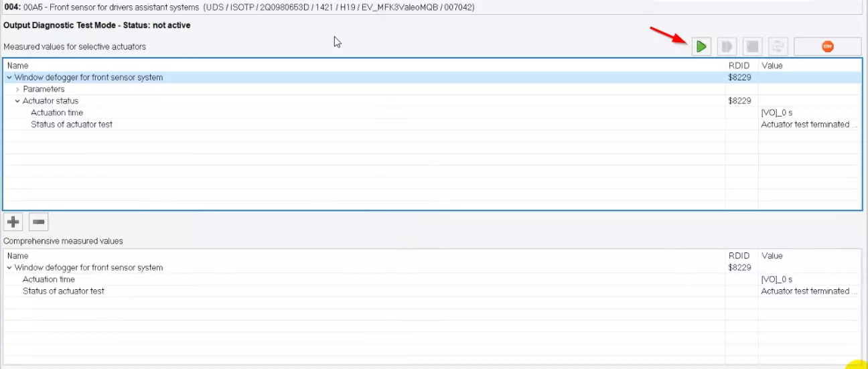Click the minus button to remove actuator
The image size is (868, 369).
pos(39,222)
